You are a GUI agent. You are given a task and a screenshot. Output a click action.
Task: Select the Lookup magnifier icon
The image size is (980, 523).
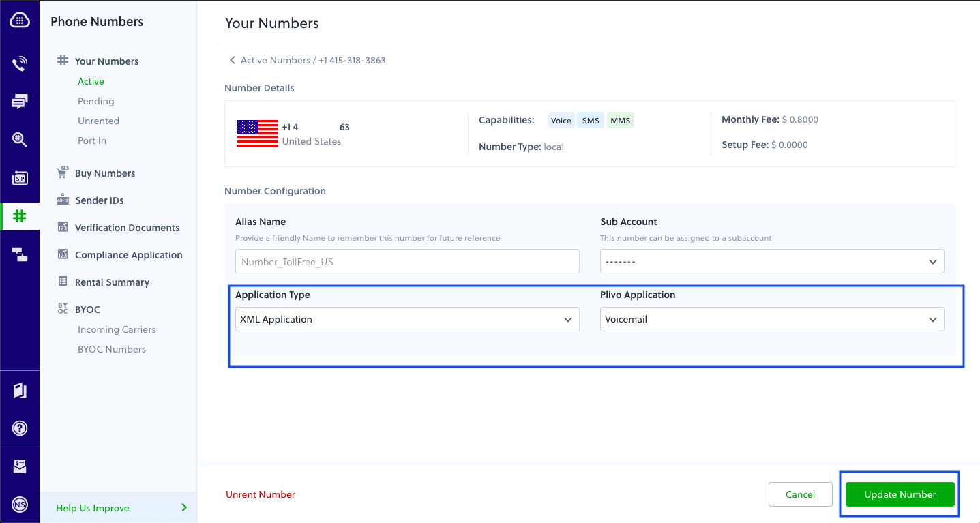(x=20, y=140)
